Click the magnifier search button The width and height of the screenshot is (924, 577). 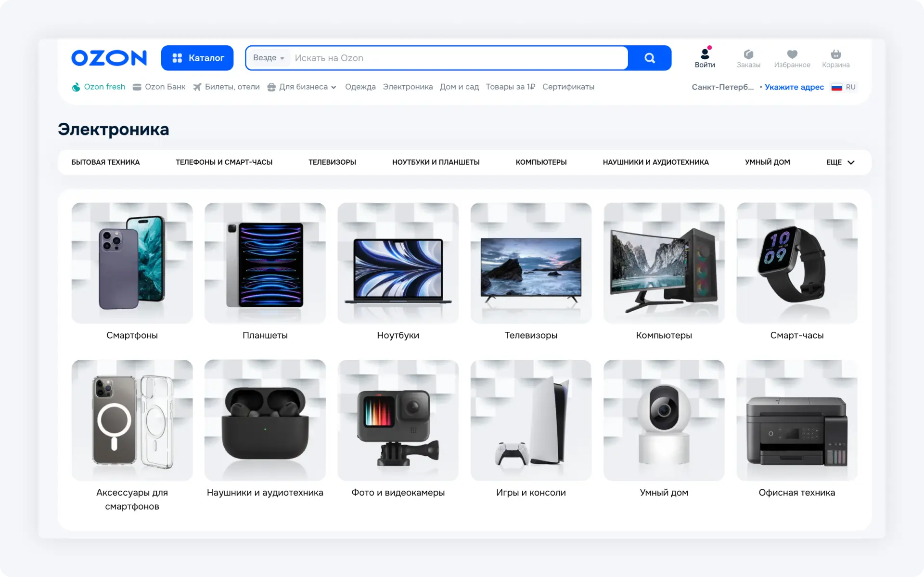[650, 58]
